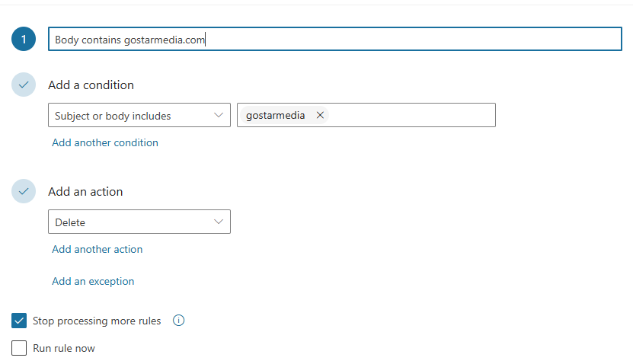Uncheck Stop processing more rules
The height and width of the screenshot is (364, 633).
[19, 321]
